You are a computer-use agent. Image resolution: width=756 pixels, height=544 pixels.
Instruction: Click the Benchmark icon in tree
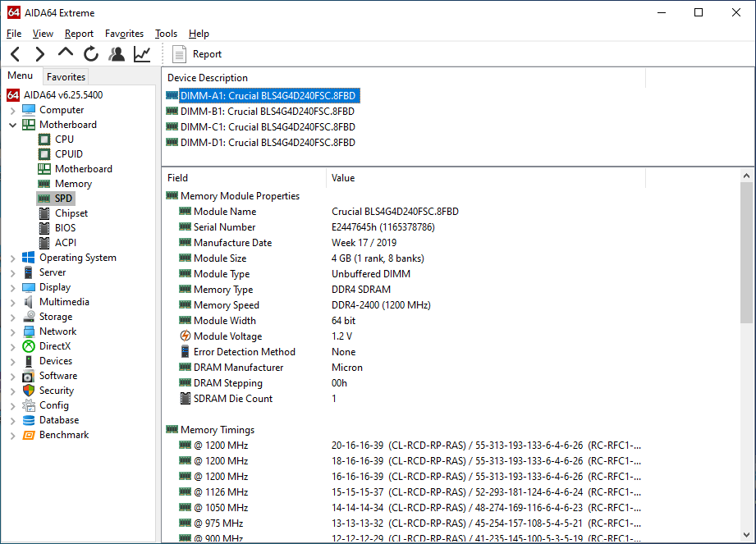pyautogui.click(x=29, y=435)
